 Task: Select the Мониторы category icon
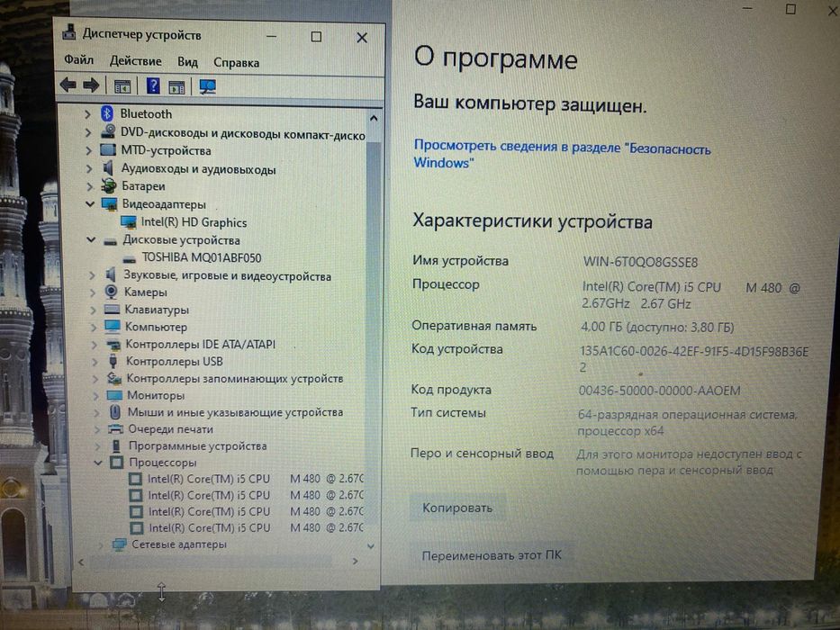tap(114, 395)
